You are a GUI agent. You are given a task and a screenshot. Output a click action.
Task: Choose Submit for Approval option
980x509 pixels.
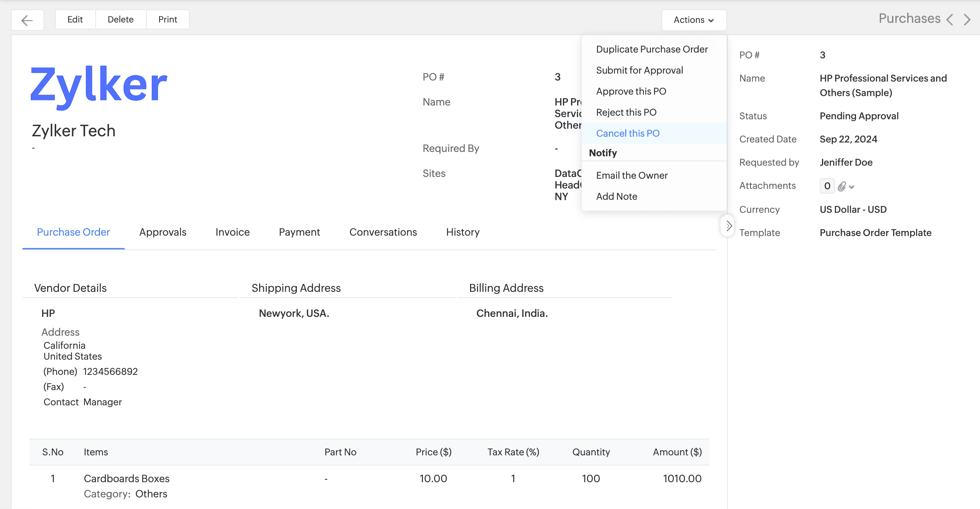pyautogui.click(x=640, y=70)
